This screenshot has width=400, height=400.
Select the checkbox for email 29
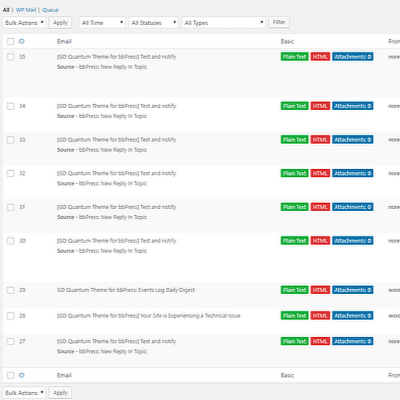(x=11, y=290)
